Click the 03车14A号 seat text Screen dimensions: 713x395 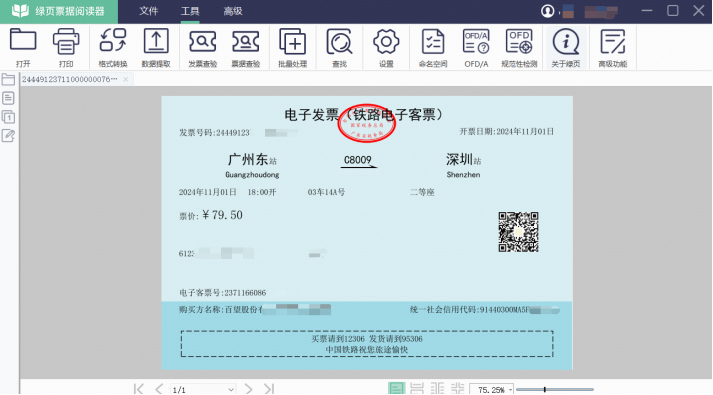click(x=326, y=192)
